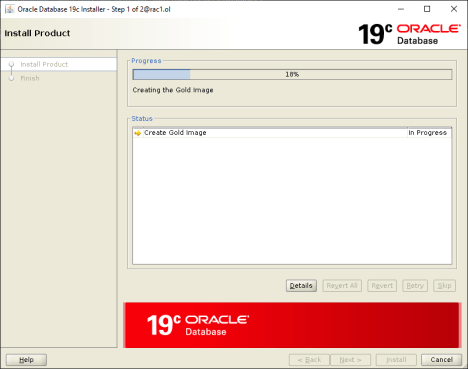Click the Creating the Gold Image text
Screen dimensions: 468x369
point(173,90)
